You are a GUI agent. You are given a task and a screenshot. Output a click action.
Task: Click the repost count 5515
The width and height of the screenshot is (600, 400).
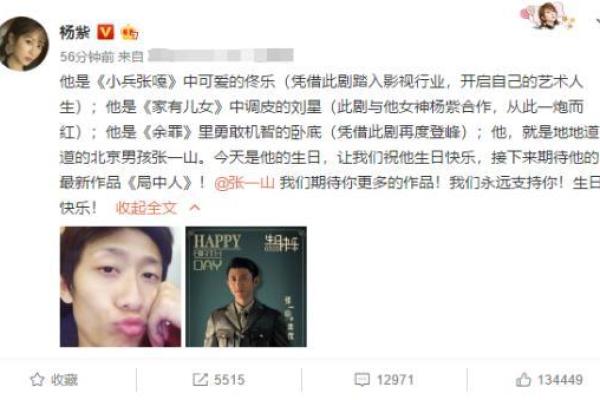(x=229, y=380)
